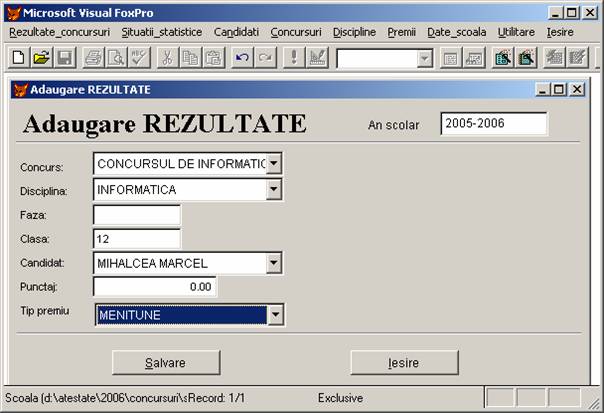Click the Save diskette toolbar icon
The height and width of the screenshot is (413, 604).
(63, 58)
